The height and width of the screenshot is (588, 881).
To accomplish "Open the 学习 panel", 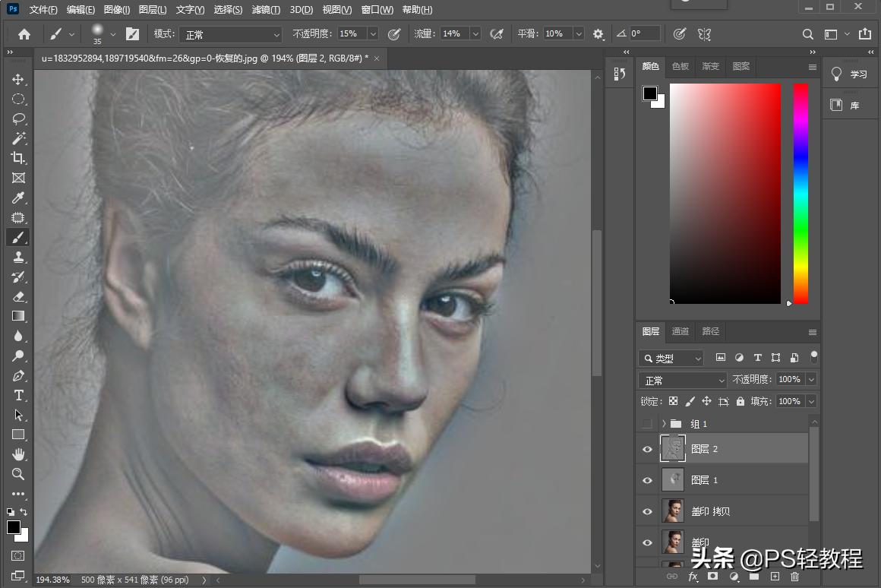I will point(850,74).
